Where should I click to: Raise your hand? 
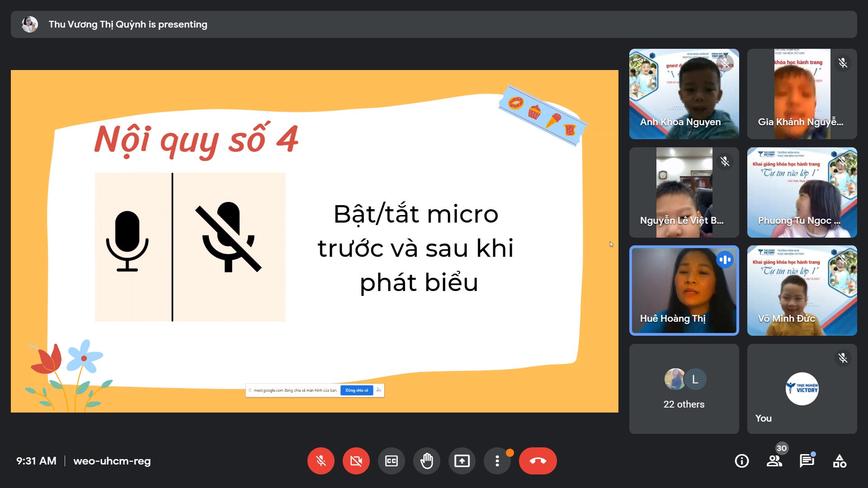click(426, 461)
